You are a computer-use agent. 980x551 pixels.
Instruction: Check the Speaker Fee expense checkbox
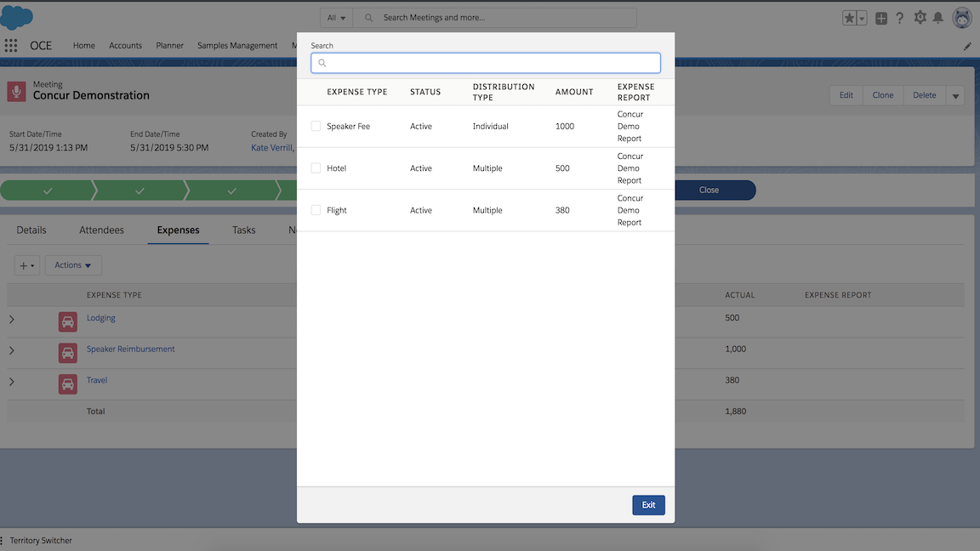(x=316, y=126)
